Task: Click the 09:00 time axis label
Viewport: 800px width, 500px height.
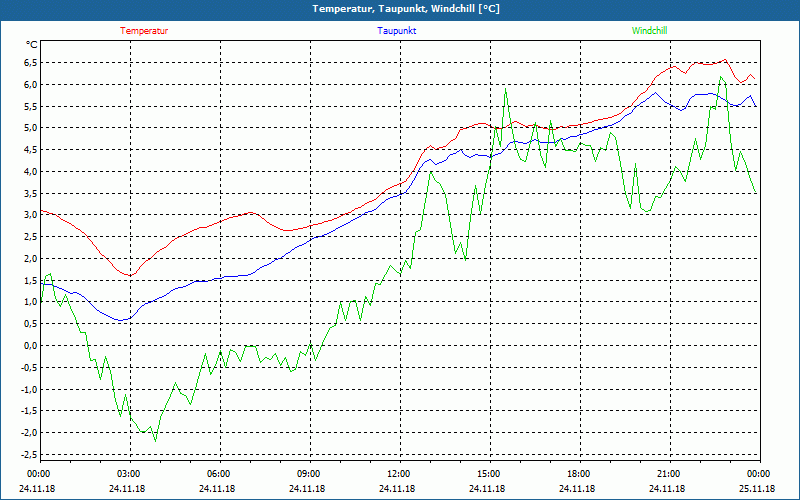Action: (x=310, y=474)
